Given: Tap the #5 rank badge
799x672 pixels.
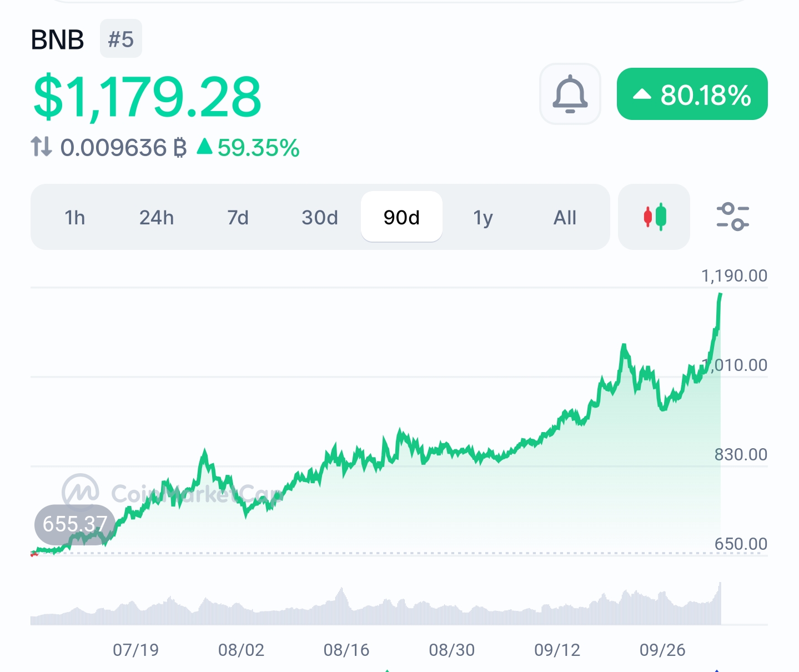Looking at the screenshot, I should point(121,39).
